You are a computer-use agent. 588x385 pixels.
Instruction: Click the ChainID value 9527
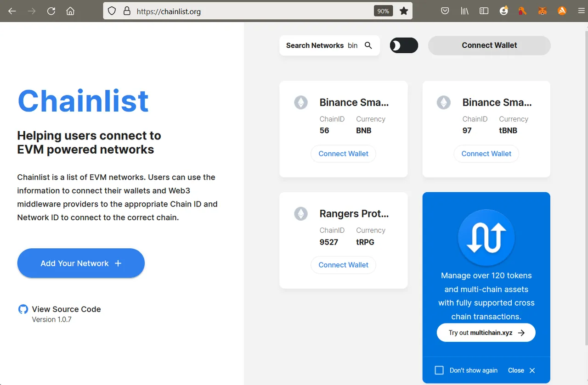(x=329, y=242)
